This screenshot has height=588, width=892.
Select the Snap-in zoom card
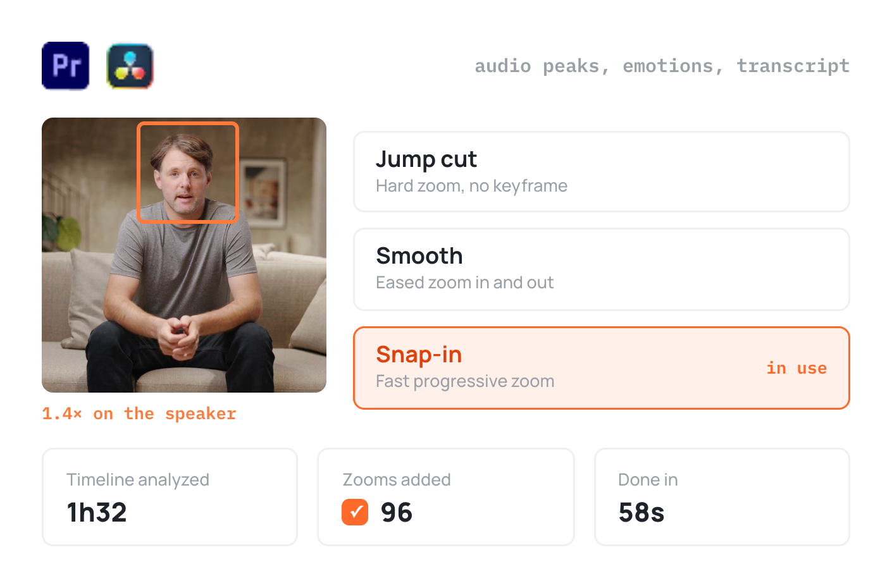coord(601,368)
